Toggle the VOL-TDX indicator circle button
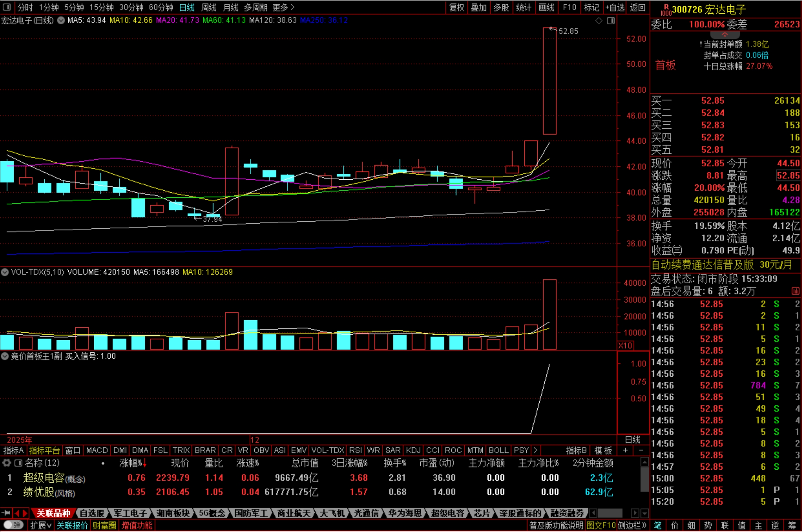Screen dimensions: 802x532 click(5, 272)
